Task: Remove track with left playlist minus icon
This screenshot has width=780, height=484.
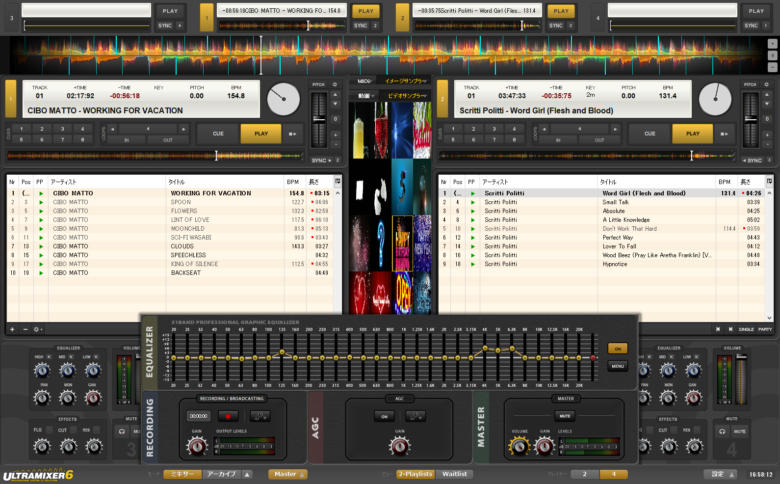Action: [x=25, y=329]
